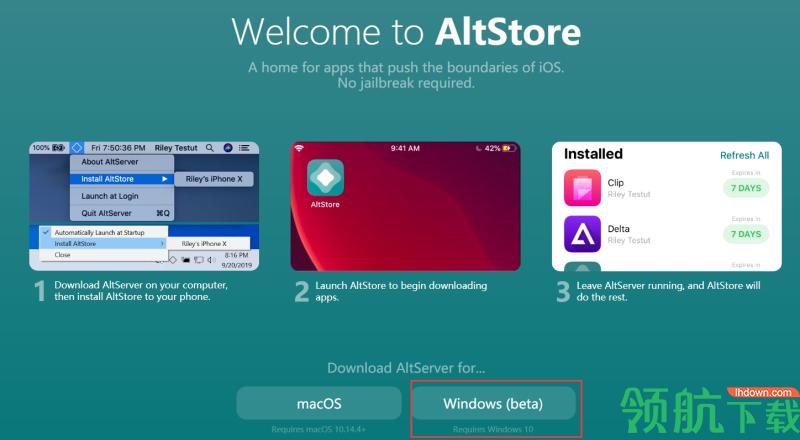Click the 'Requires Windows 10' note
Screen dimensions: 800x440
point(493,429)
